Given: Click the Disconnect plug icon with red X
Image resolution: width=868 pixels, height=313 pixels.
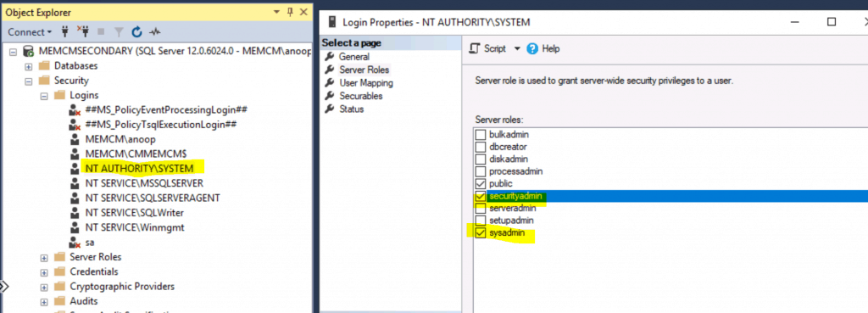Looking at the screenshot, I should tap(82, 31).
